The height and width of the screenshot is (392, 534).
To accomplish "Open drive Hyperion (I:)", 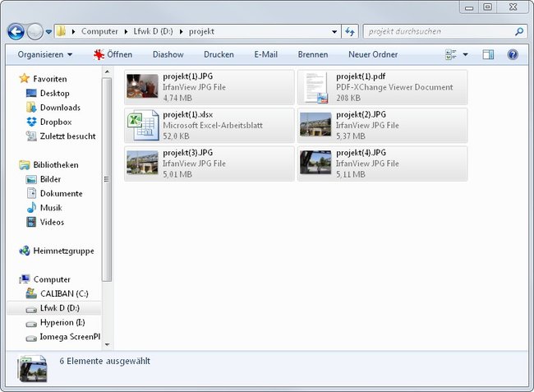I will point(56,322).
